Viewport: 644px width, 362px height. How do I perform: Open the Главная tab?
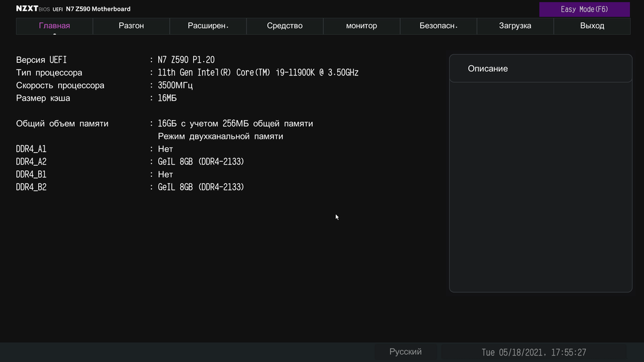(54, 26)
